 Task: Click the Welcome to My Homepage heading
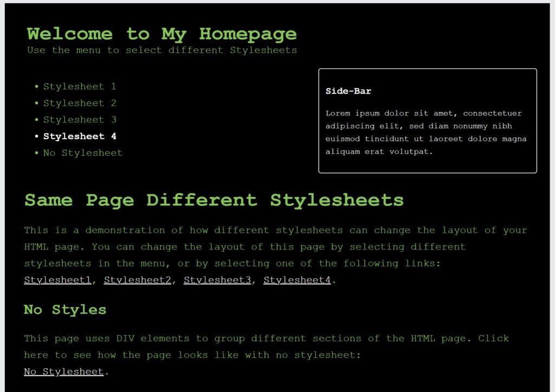coord(162,34)
